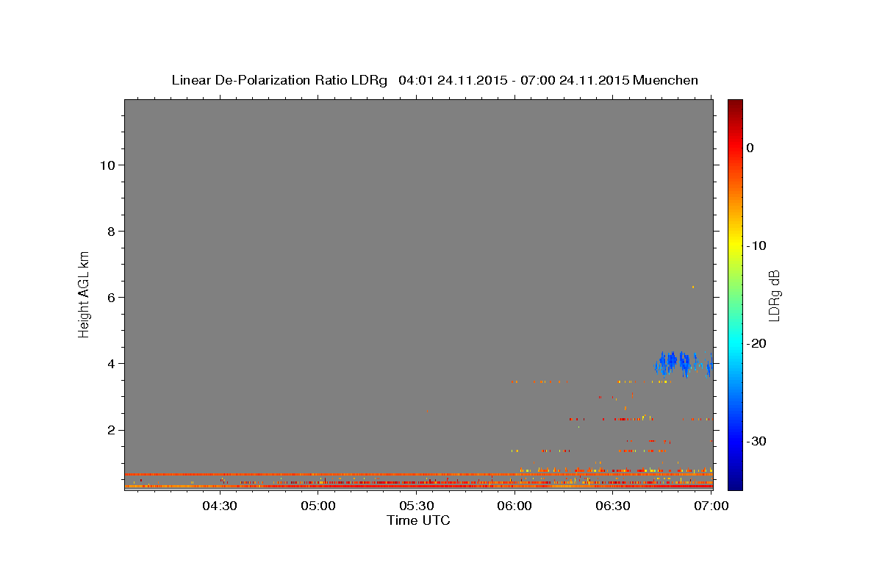Click the 05:30 time tick label
Image resolution: width=882 pixels, height=588 pixels.
[x=416, y=506]
